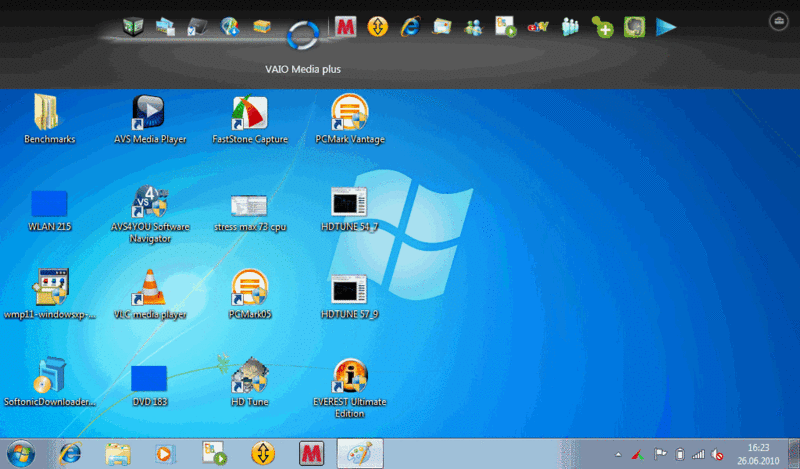Screen dimensions: 800x469
Task: Open McAfee from the taskbar
Action: tap(311, 453)
